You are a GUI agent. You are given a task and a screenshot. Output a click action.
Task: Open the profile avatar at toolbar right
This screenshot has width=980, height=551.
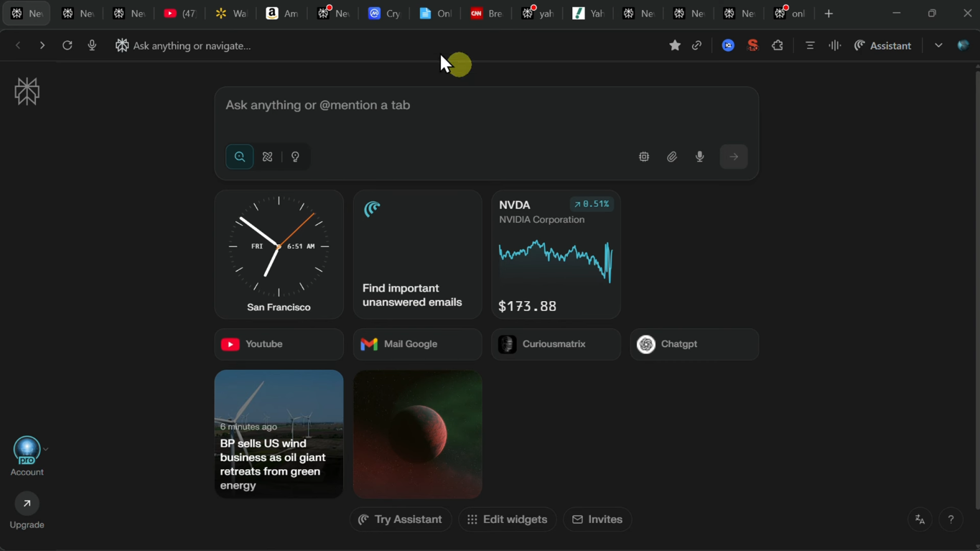pos(963,45)
